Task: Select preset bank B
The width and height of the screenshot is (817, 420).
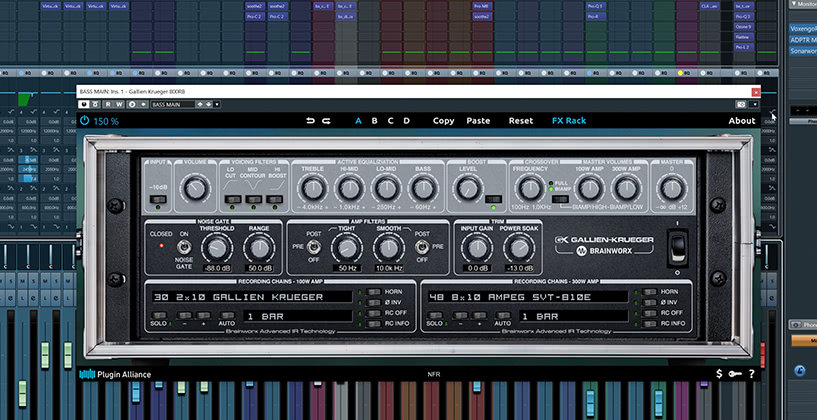Action: click(x=375, y=121)
